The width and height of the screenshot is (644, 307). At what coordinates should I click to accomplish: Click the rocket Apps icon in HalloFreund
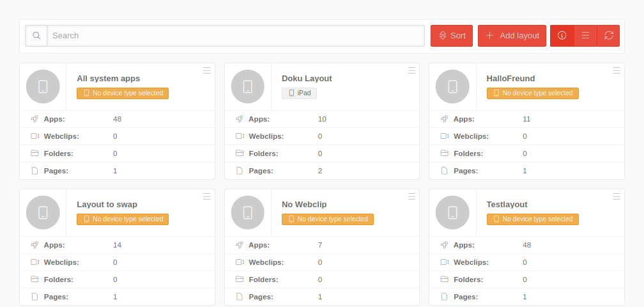pos(444,119)
